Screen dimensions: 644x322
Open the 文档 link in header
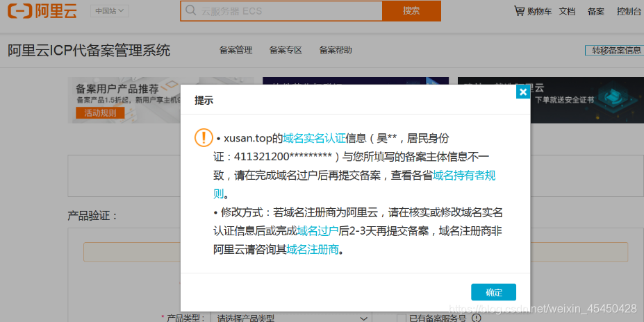click(567, 12)
